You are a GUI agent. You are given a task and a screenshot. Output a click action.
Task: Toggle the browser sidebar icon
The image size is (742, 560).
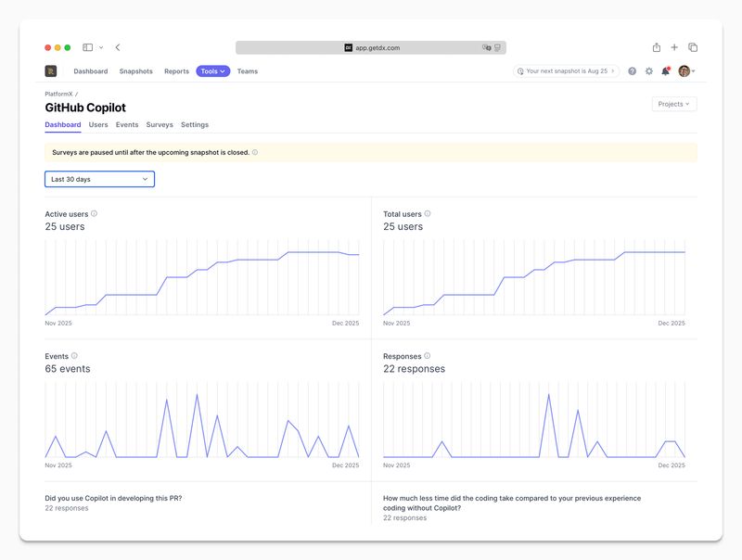point(87,47)
